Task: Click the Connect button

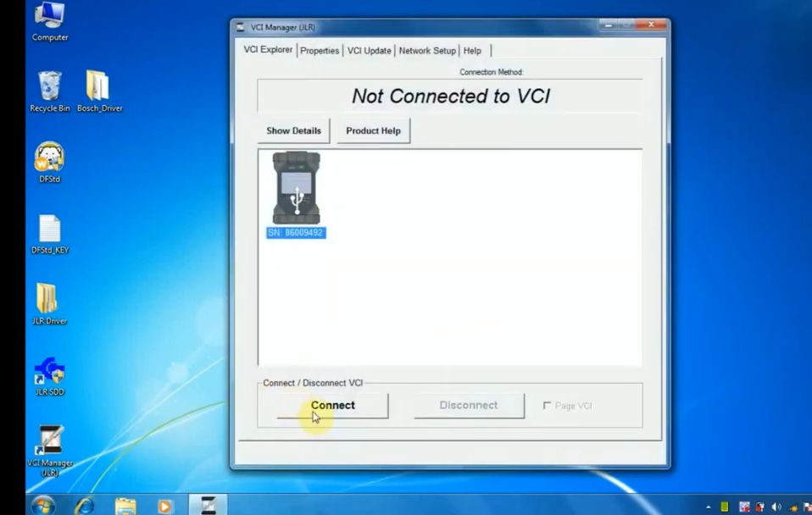Action: click(x=332, y=405)
